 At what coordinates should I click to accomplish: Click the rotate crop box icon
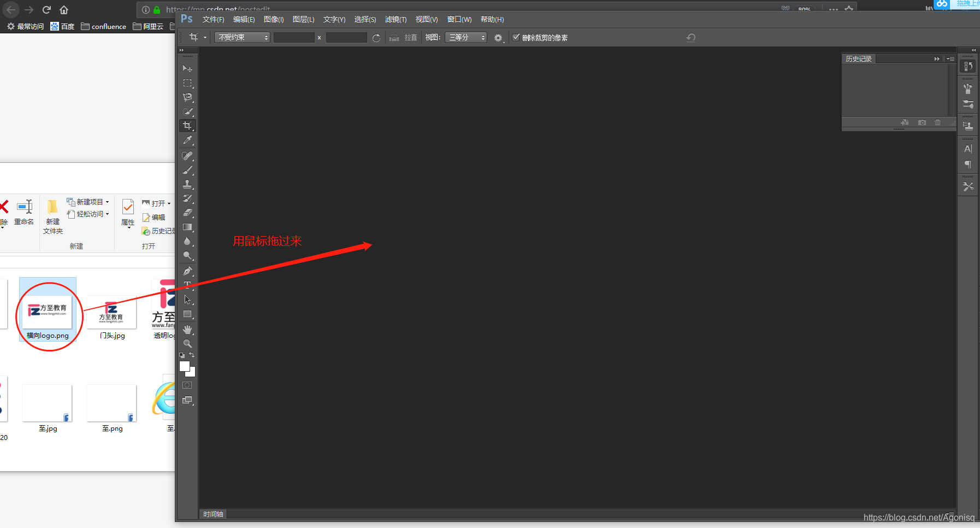click(376, 38)
